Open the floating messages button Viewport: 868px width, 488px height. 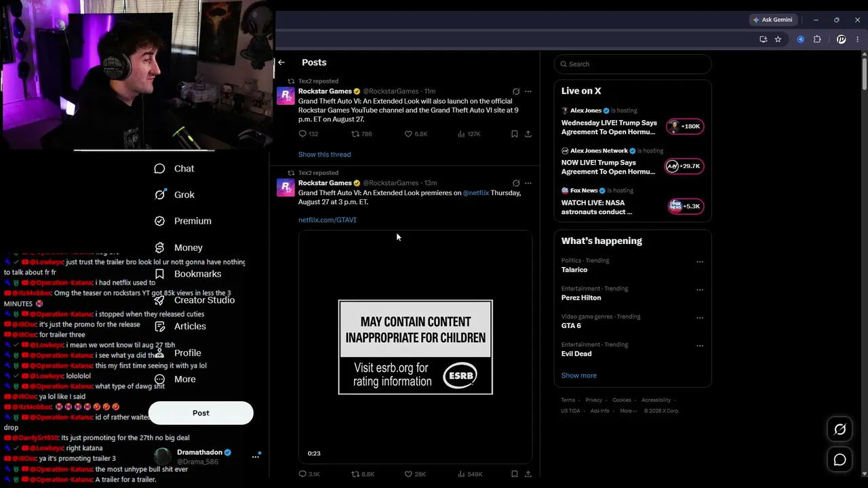840,460
